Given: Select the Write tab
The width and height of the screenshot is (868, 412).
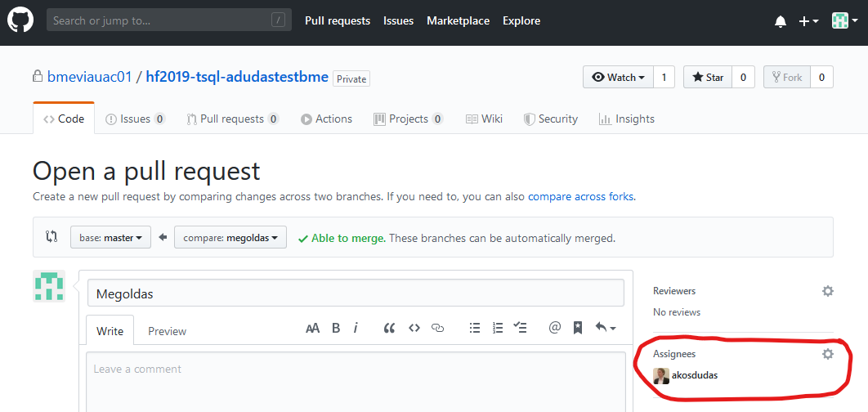Looking at the screenshot, I should tap(110, 330).
